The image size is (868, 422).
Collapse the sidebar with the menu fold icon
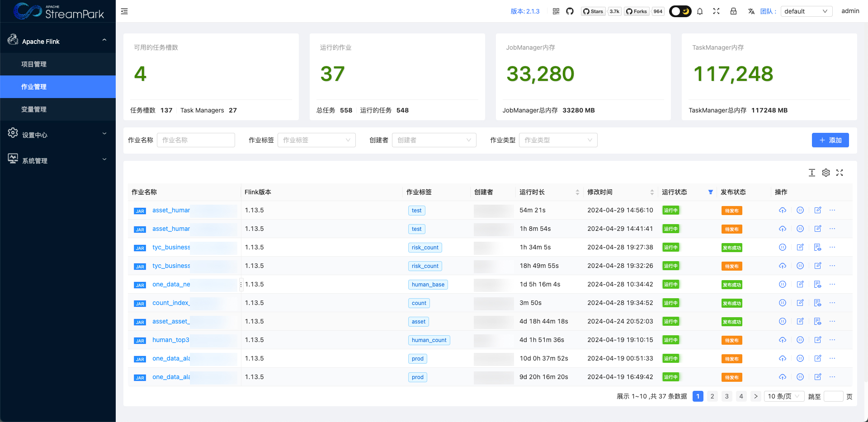coord(124,11)
